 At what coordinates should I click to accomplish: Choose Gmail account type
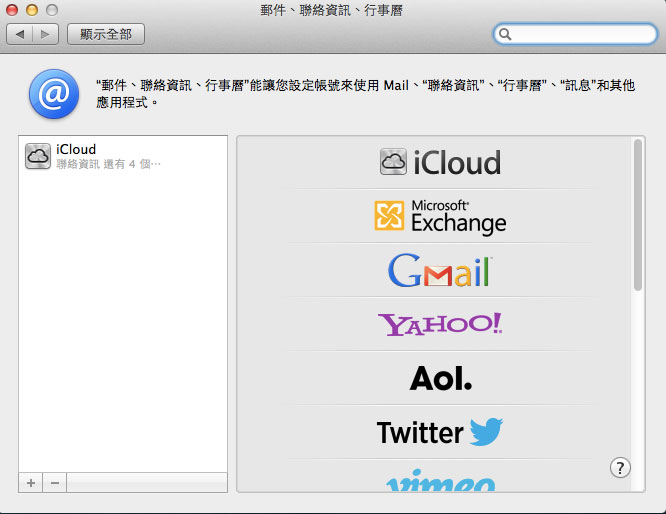coord(440,271)
